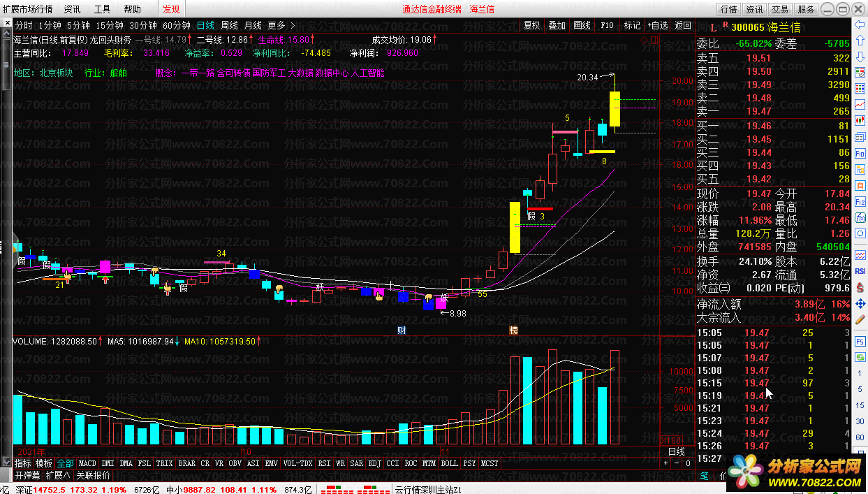Click the red dollar sign sidebar icon
The width and height of the screenshot is (868, 494).
pos(860,286)
